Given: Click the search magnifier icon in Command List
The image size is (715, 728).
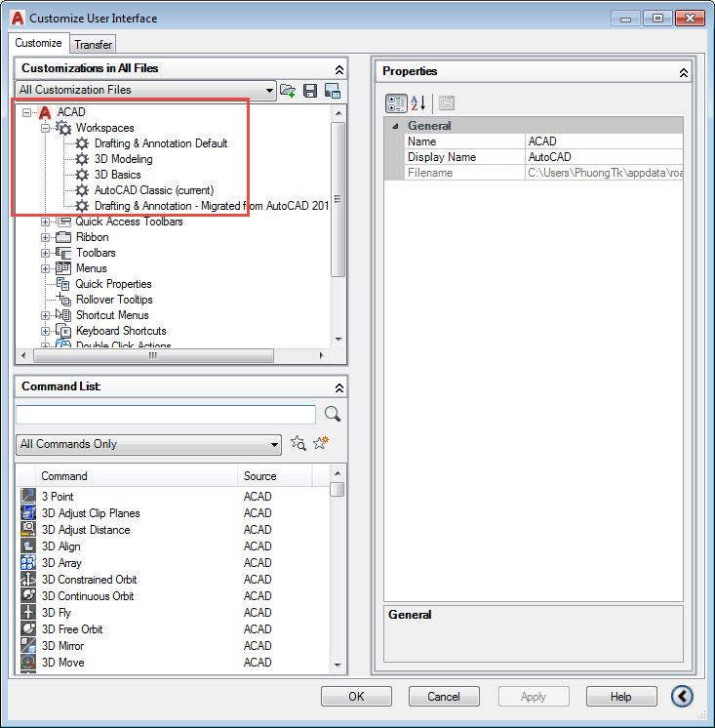Looking at the screenshot, I should click(x=333, y=414).
